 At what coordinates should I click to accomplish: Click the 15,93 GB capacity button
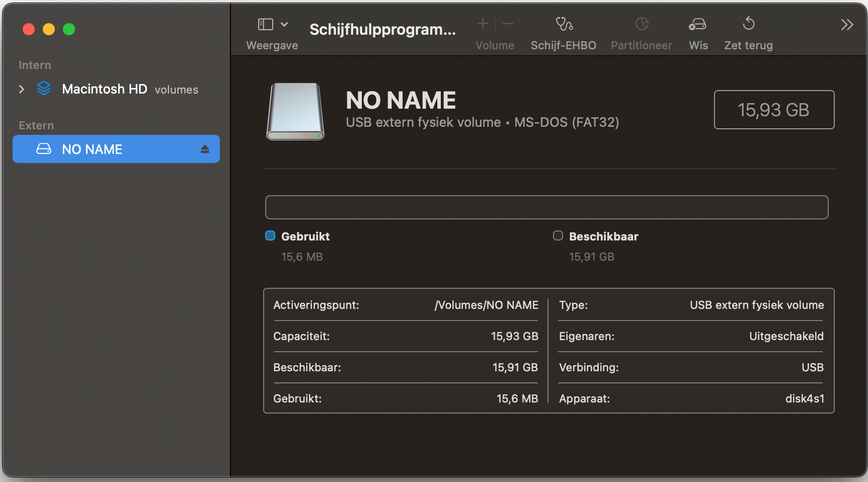pos(773,109)
